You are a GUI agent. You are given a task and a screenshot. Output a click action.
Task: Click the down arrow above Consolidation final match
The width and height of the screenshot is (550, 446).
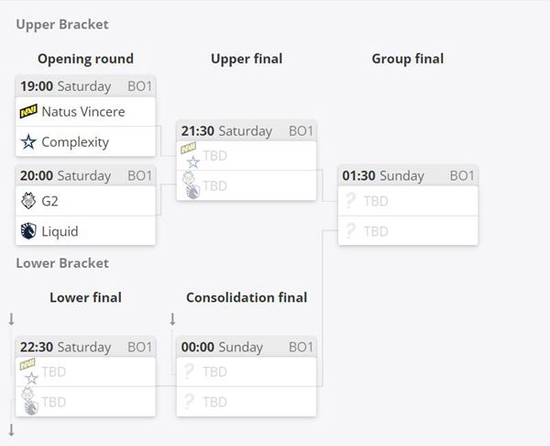(173, 319)
